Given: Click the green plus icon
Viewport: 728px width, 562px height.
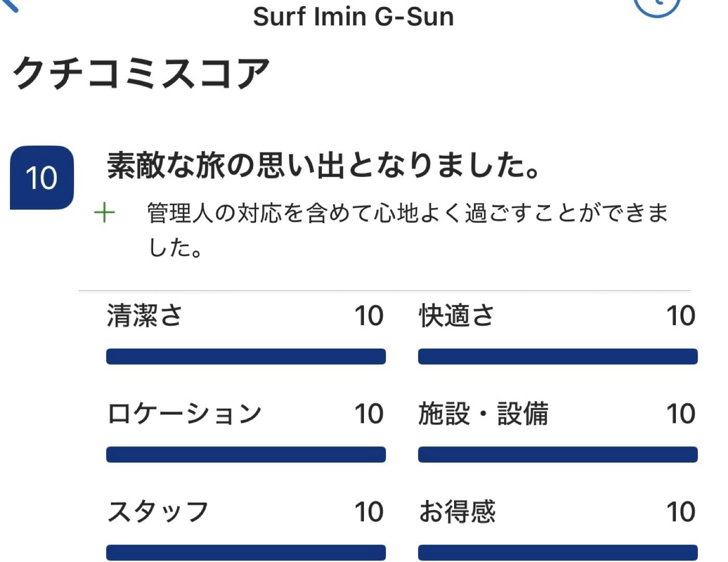Looking at the screenshot, I should [104, 213].
